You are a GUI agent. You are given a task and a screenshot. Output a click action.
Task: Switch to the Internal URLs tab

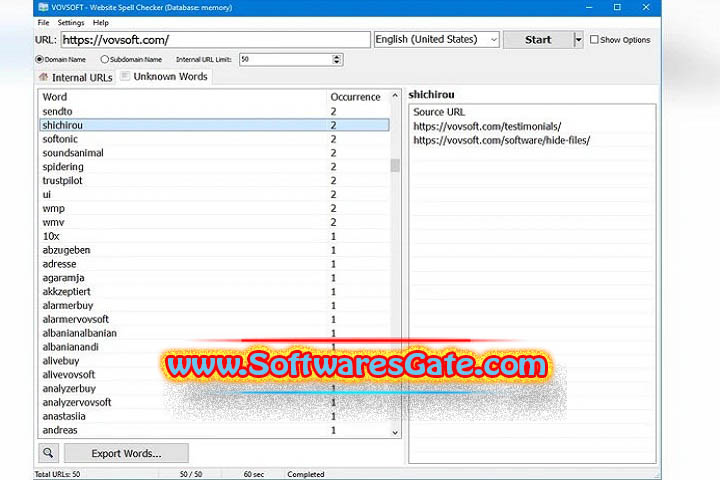(76, 78)
